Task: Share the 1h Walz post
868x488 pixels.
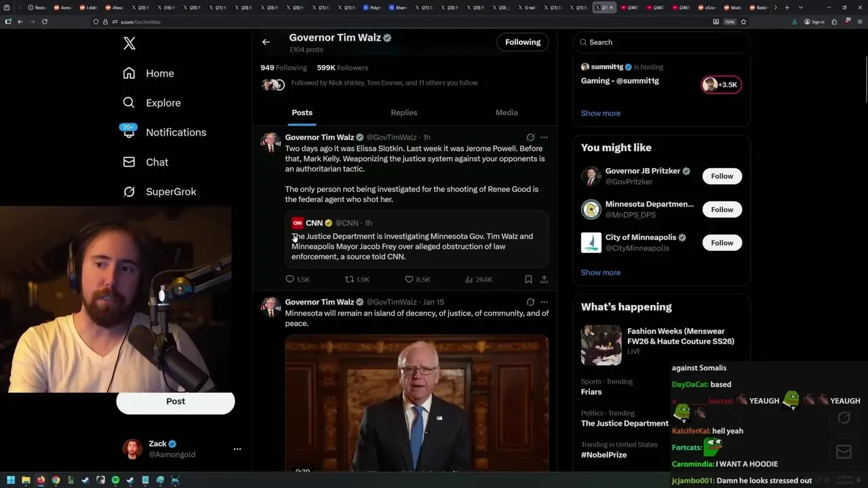Action: (544, 279)
